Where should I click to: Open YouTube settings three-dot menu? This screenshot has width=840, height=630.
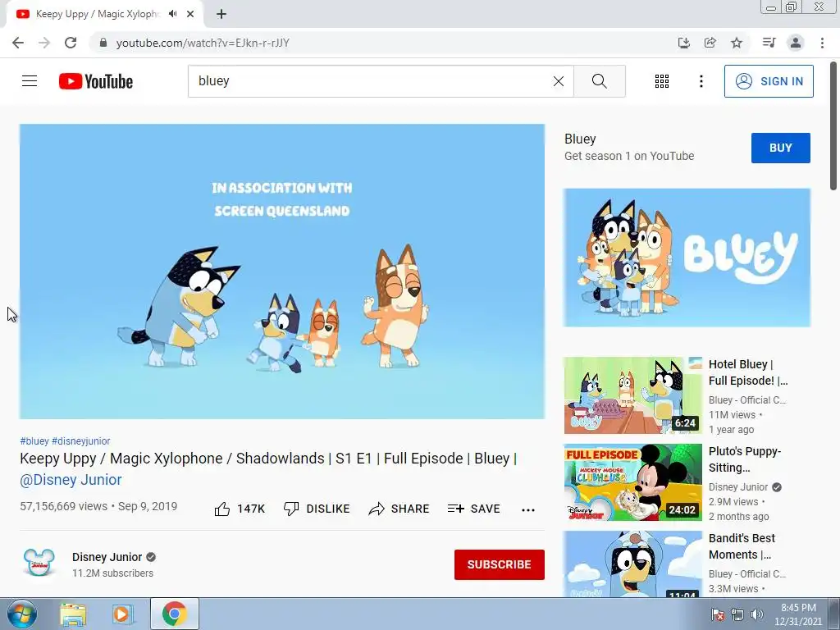(x=701, y=81)
